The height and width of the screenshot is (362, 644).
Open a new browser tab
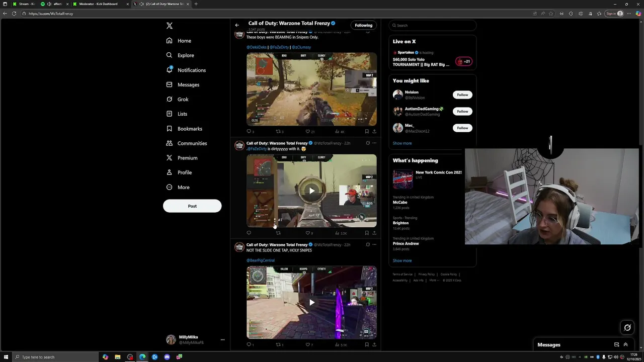tap(196, 4)
